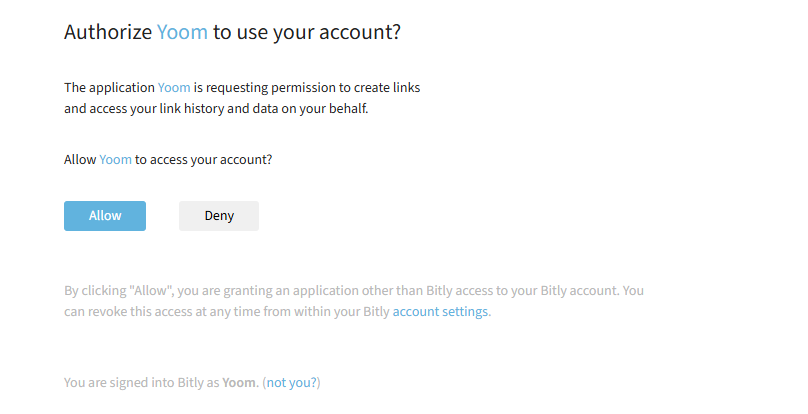Click "to access your account?" question text

(x=204, y=159)
